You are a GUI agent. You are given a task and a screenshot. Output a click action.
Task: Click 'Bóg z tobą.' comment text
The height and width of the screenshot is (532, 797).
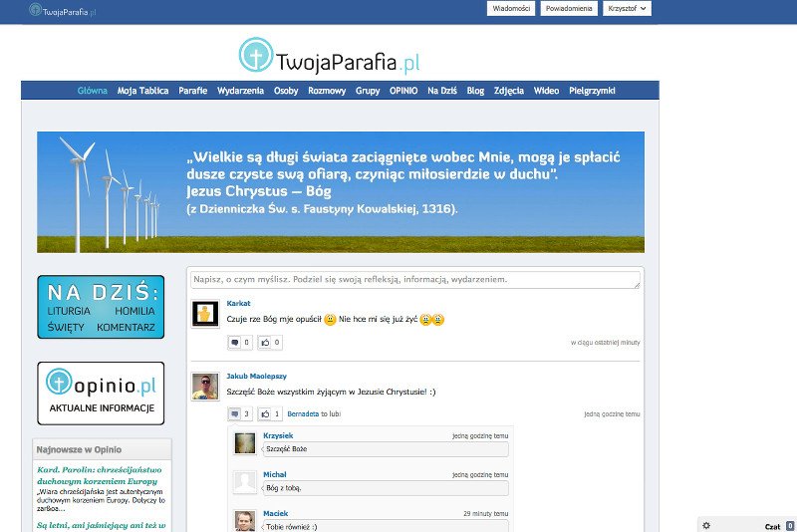pyautogui.click(x=284, y=488)
